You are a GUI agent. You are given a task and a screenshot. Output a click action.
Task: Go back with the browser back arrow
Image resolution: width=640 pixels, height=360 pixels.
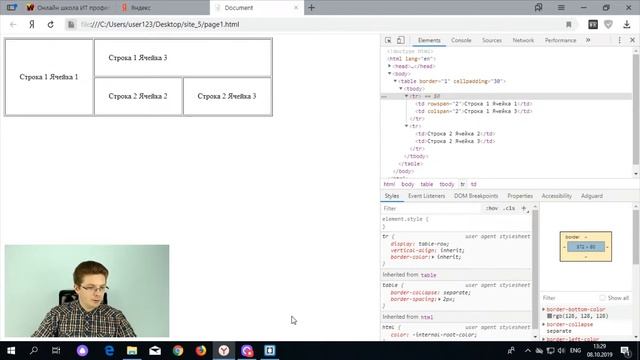[13, 24]
